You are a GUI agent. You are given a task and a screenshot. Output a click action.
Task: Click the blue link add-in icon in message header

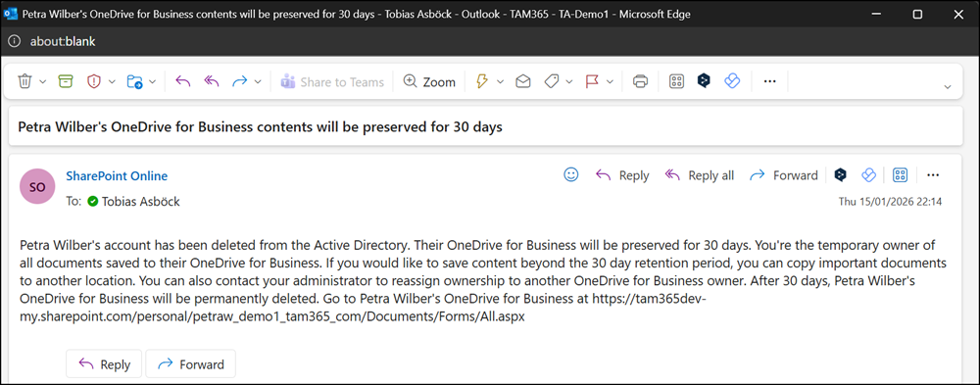[868, 175]
